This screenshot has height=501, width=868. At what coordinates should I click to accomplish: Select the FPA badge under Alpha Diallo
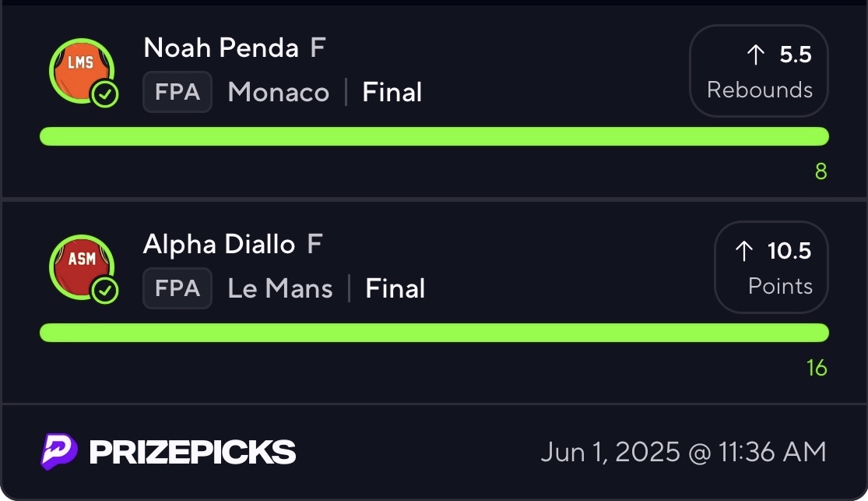tap(177, 289)
